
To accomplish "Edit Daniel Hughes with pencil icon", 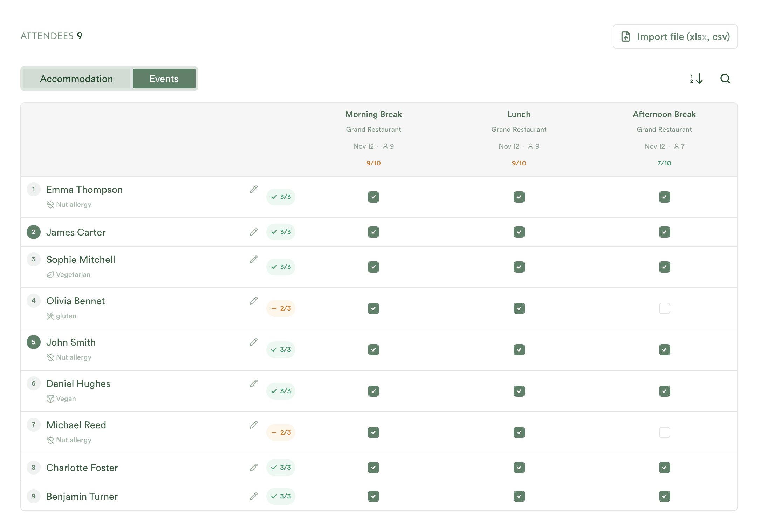I will pos(254,383).
